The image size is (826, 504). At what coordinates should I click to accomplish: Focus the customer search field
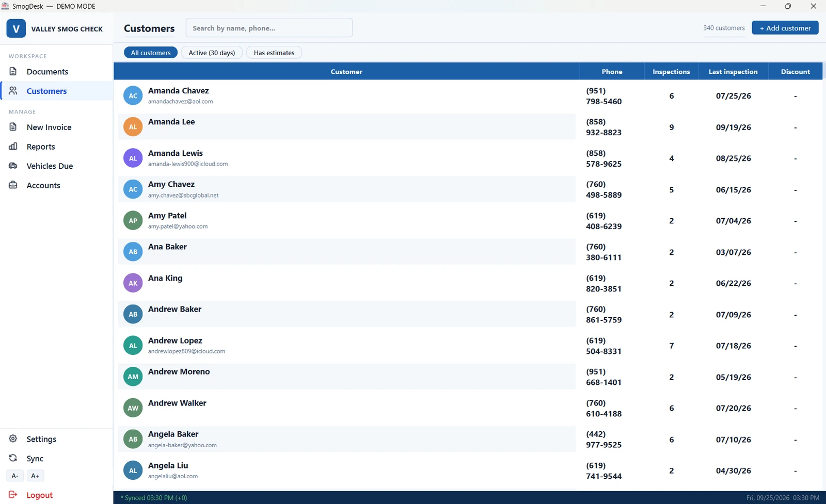[x=269, y=28]
